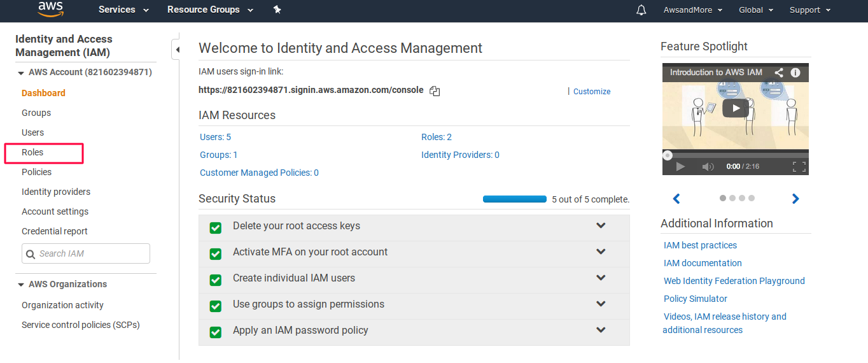Expand Use groups to assign permissions chevron

pos(601,304)
